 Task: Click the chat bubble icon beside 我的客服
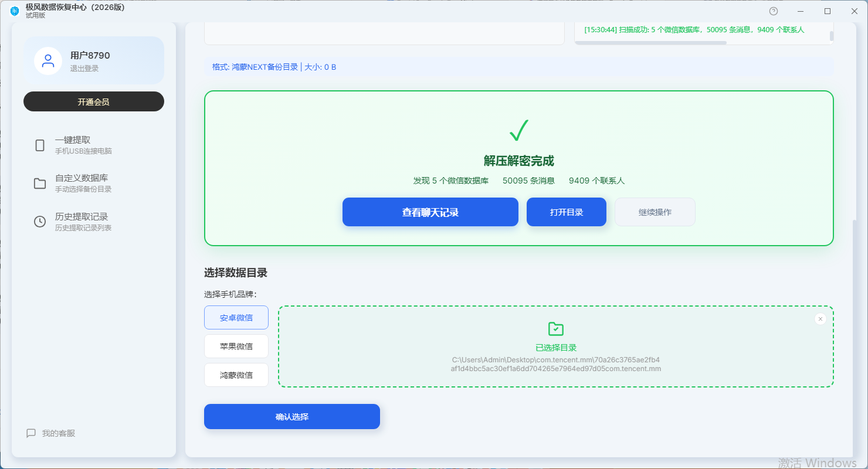click(x=31, y=433)
